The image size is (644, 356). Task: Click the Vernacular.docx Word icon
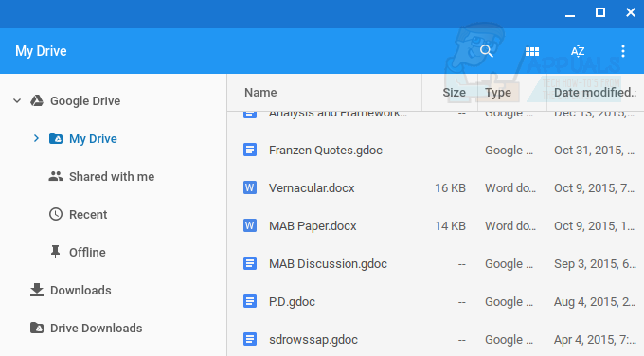pos(250,187)
